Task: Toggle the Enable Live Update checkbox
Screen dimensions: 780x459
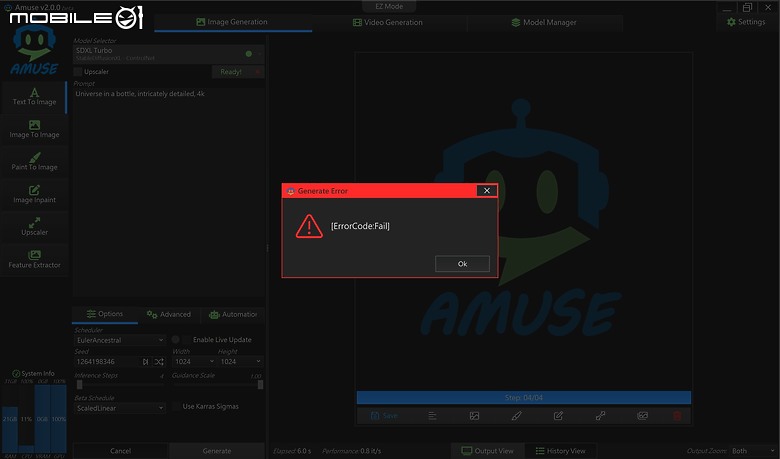Action: coord(187,340)
